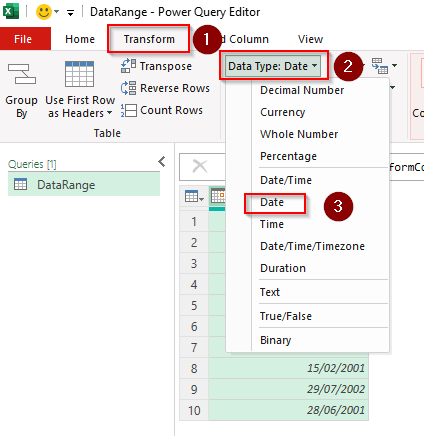Choose Date/Time/Timezone data type
Image resolution: width=424 pixels, height=436 pixels.
312,246
